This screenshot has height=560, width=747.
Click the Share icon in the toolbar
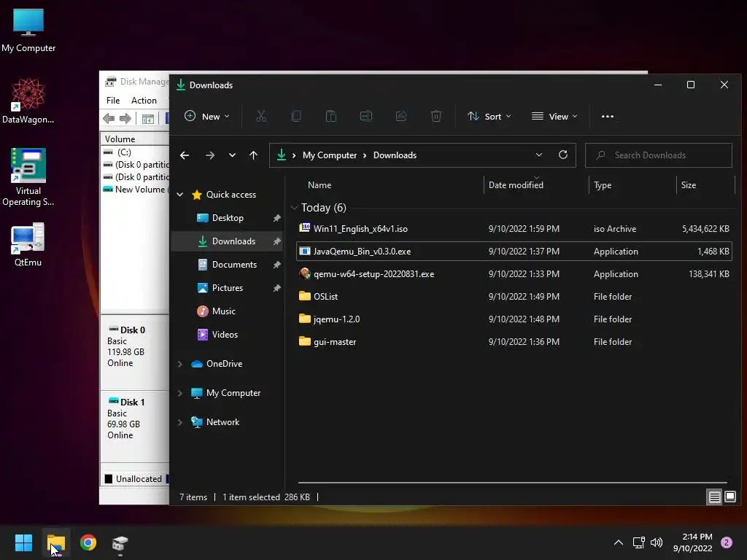click(x=401, y=116)
